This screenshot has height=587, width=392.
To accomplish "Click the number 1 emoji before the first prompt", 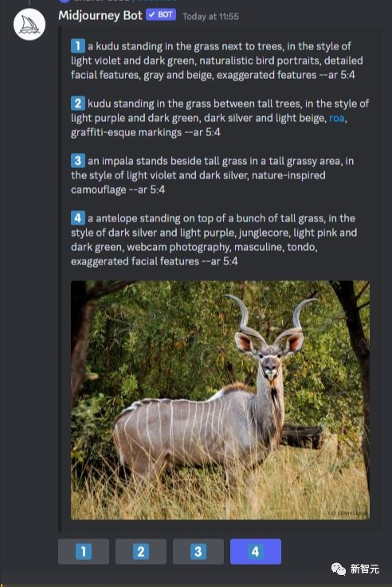I will coord(78,46).
